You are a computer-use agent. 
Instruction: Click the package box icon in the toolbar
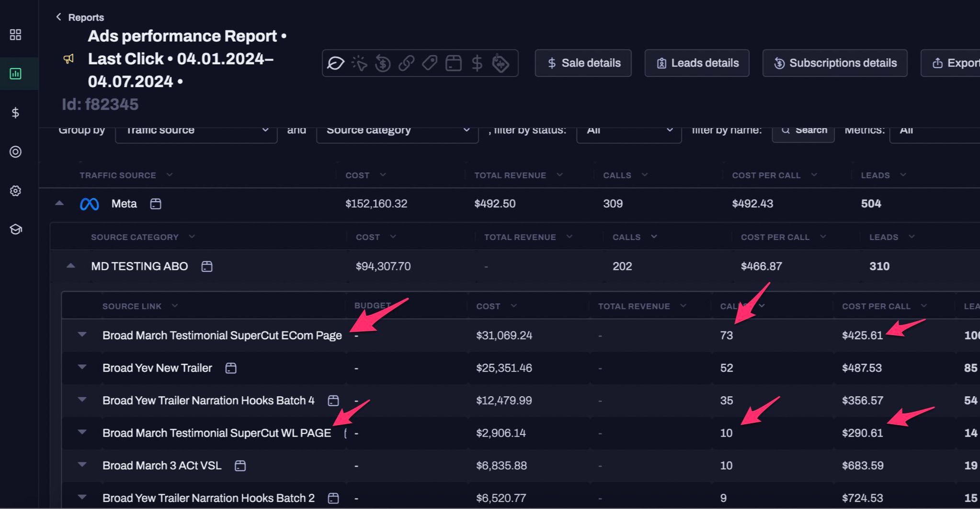pyautogui.click(x=453, y=63)
